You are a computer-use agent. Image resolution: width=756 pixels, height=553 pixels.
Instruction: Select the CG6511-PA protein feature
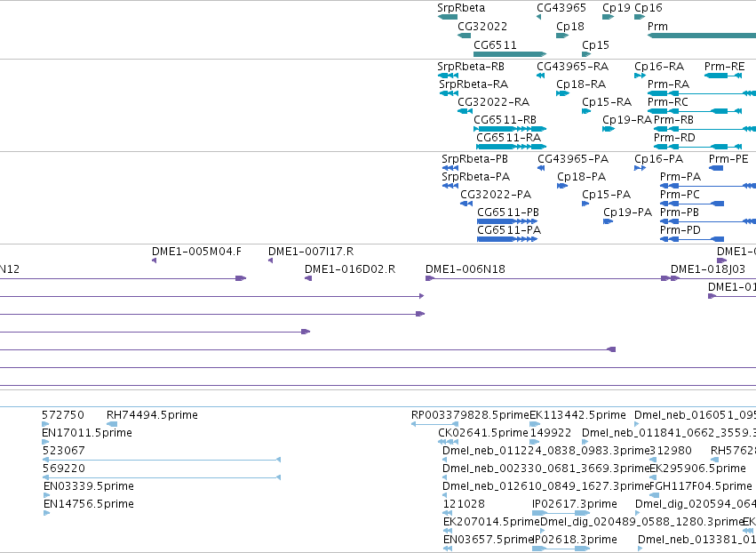[507, 239]
